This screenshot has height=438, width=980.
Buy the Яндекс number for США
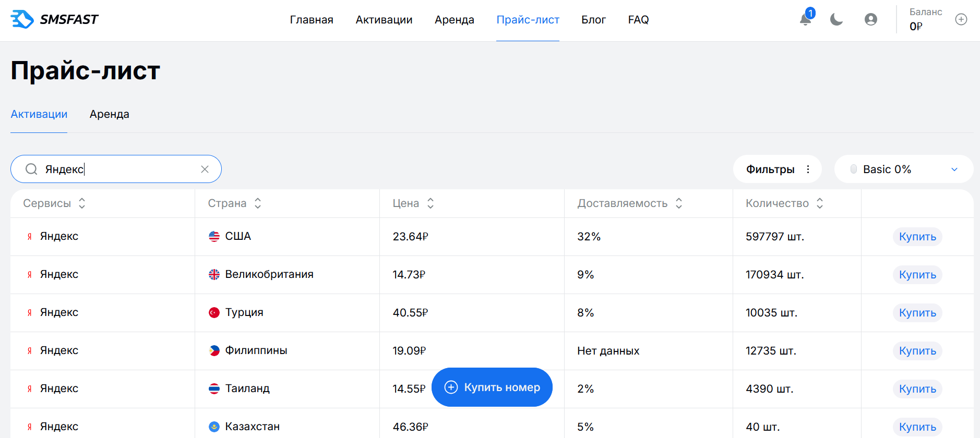[917, 237]
